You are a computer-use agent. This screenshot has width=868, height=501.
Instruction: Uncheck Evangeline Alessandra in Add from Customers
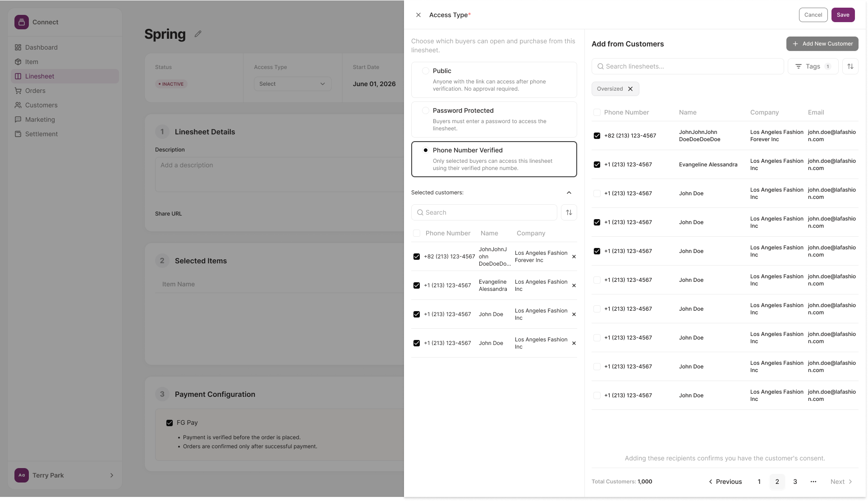point(597,165)
